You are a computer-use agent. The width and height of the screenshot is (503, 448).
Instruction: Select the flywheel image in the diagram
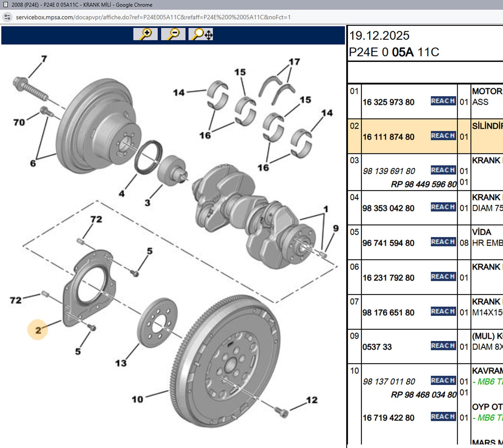230,362
